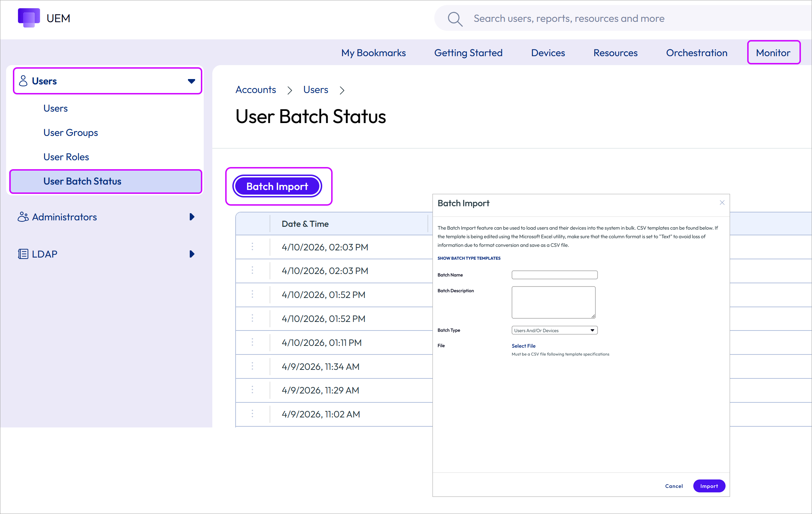
Task: Select Users in the sidebar submenu
Action: [55, 108]
